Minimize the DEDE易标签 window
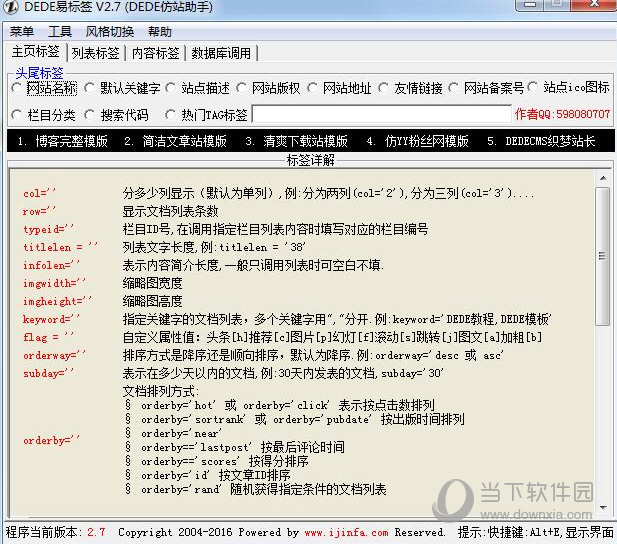Screen dimensions: 617x544 530,4
